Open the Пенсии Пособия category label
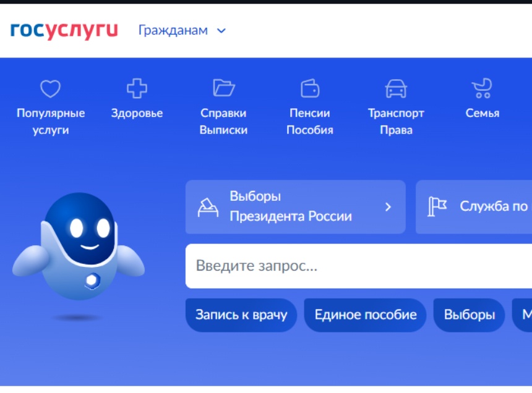Screen dimensions: 532x393 coord(310,122)
